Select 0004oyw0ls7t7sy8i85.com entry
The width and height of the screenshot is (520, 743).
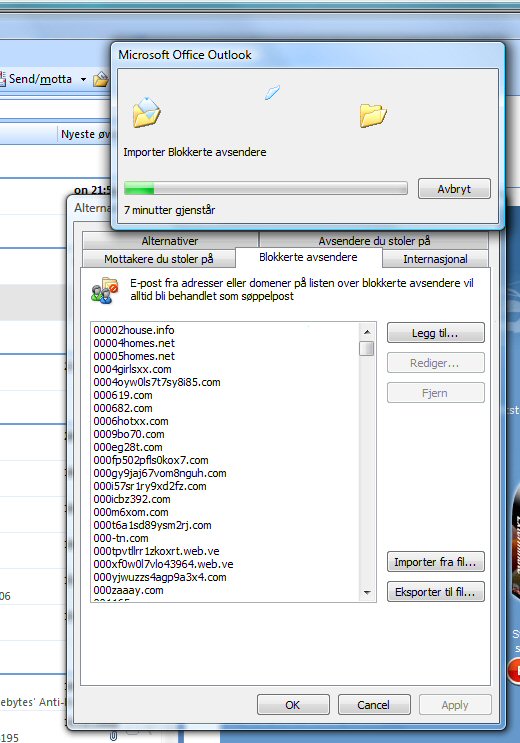[157, 382]
